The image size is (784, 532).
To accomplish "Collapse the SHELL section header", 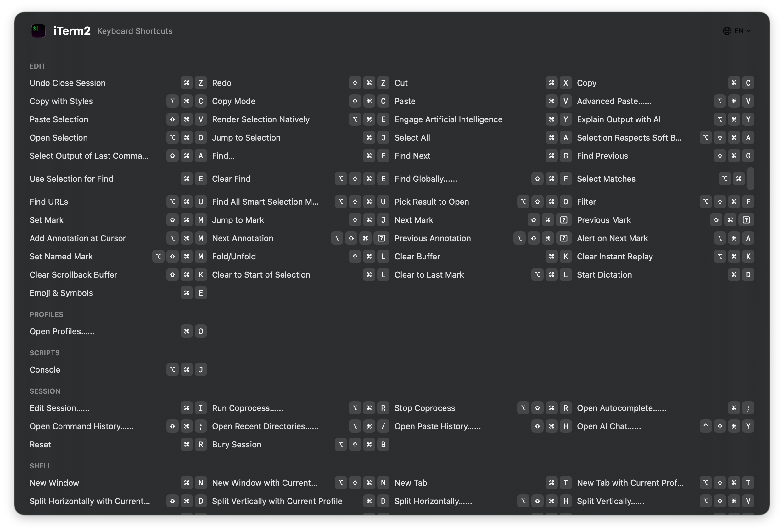I will click(x=41, y=466).
